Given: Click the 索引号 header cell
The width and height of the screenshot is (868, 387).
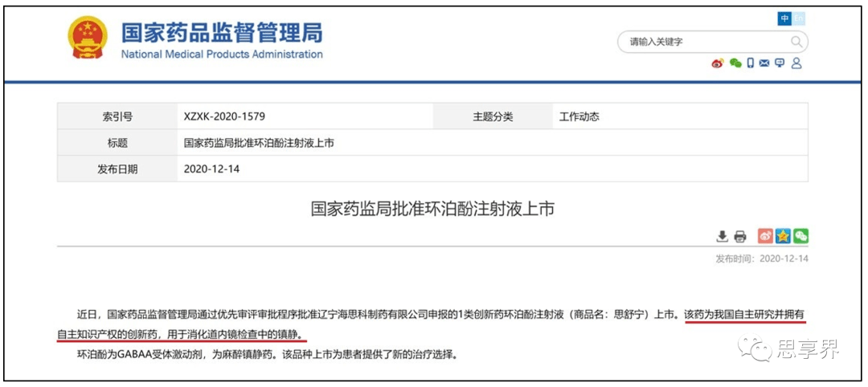Looking at the screenshot, I should [x=117, y=116].
